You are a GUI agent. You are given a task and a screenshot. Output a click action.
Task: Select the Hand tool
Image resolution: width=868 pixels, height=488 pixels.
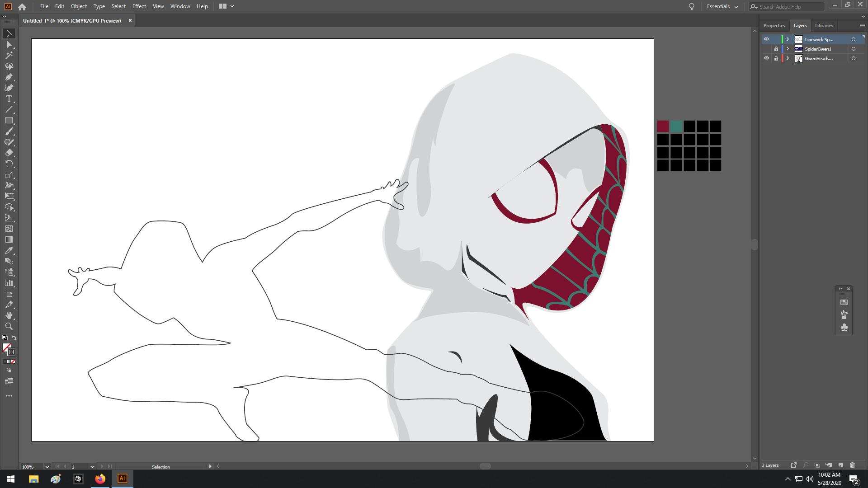(x=9, y=316)
